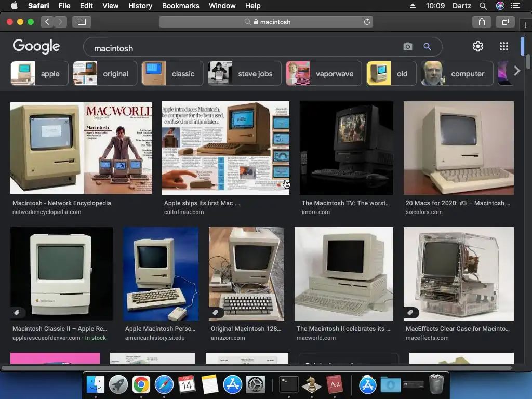Click the maceffects.com source link
This screenshot has height=399, width=532.
pos(427,338)
